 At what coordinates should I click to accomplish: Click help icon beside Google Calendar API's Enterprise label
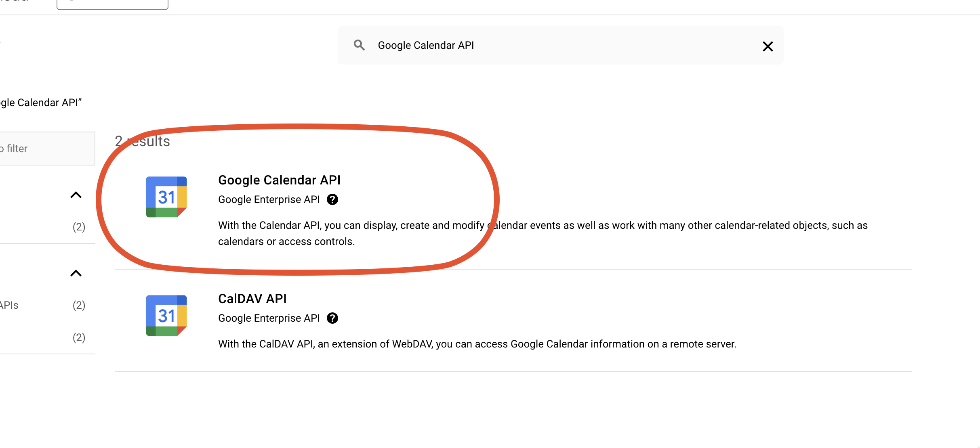coord(332,199)
